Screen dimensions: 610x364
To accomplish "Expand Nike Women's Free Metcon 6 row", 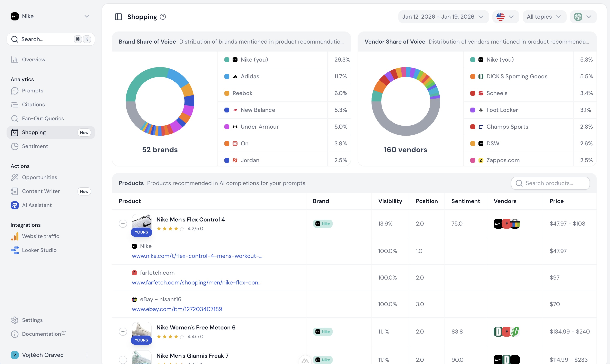I will tap(123, 332).
